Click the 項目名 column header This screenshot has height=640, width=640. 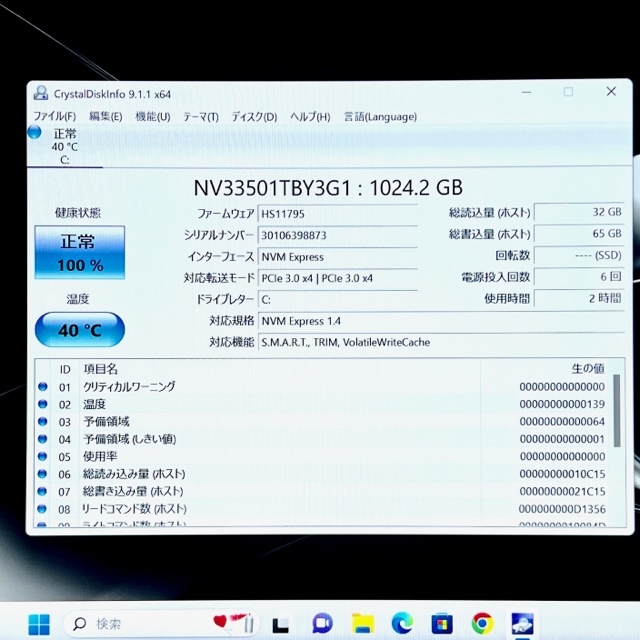click(100, 369)
